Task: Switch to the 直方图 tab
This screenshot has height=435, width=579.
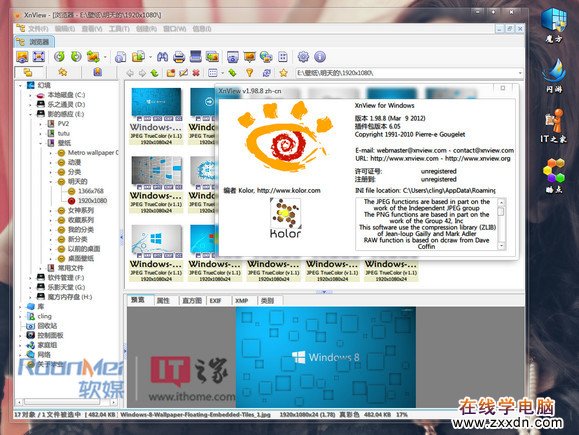Action: 192,301
